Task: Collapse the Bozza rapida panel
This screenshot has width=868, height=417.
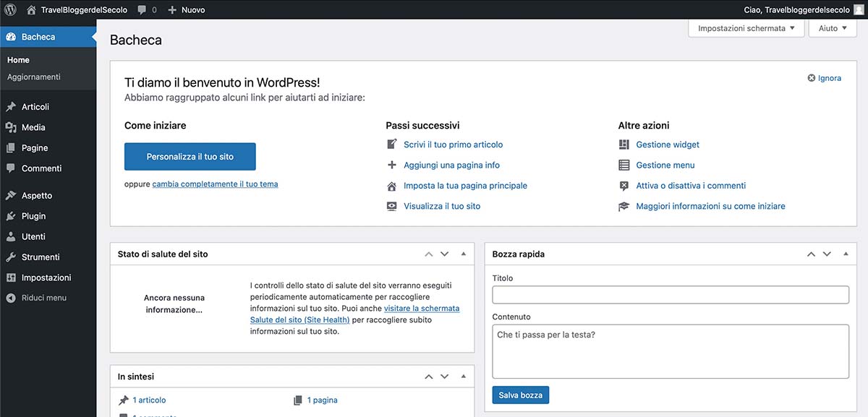Action: tap(845, 254)
